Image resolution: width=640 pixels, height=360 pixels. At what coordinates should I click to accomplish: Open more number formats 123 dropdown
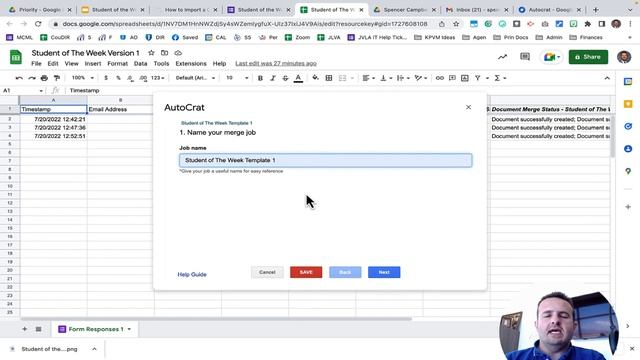point(158,78)
